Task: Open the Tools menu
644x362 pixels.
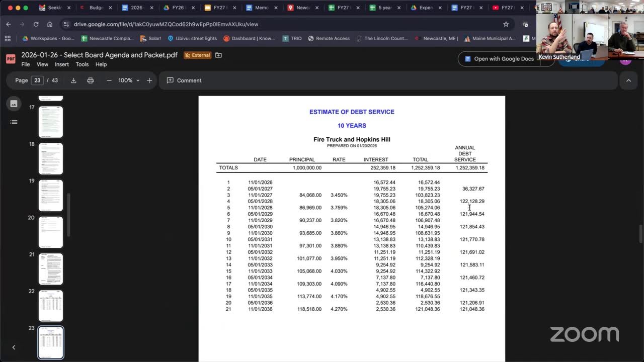Action: [82, 64]
